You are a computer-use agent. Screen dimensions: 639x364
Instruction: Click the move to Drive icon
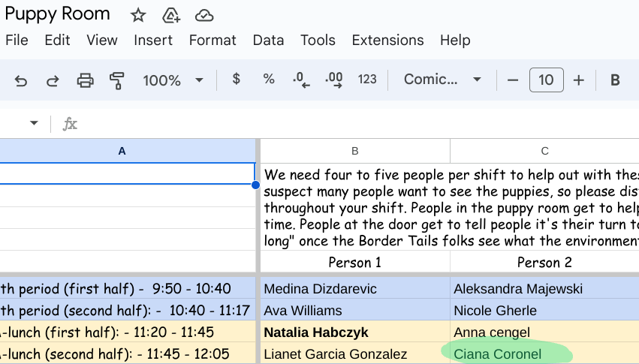pos(171,15)
